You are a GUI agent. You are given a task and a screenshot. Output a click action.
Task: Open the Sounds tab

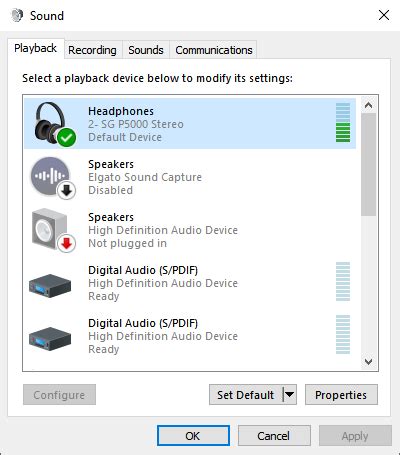pyautogui.click(x=146, y=50)
